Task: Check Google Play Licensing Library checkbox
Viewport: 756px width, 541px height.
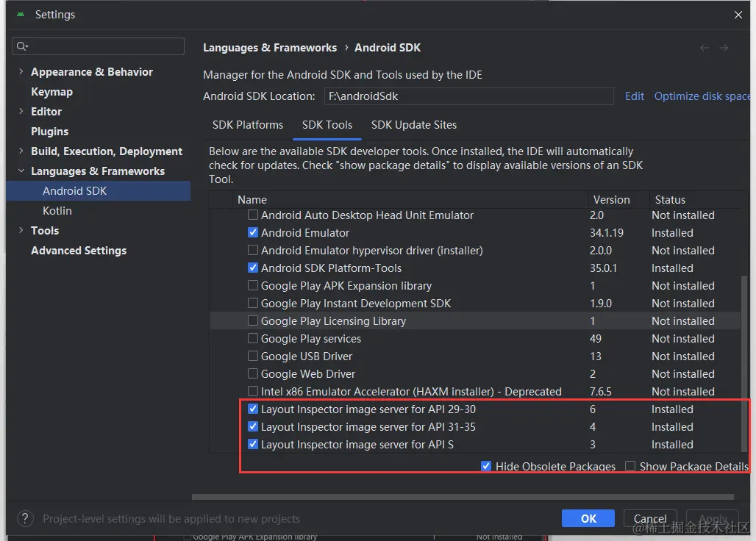Action: [253, 320]
